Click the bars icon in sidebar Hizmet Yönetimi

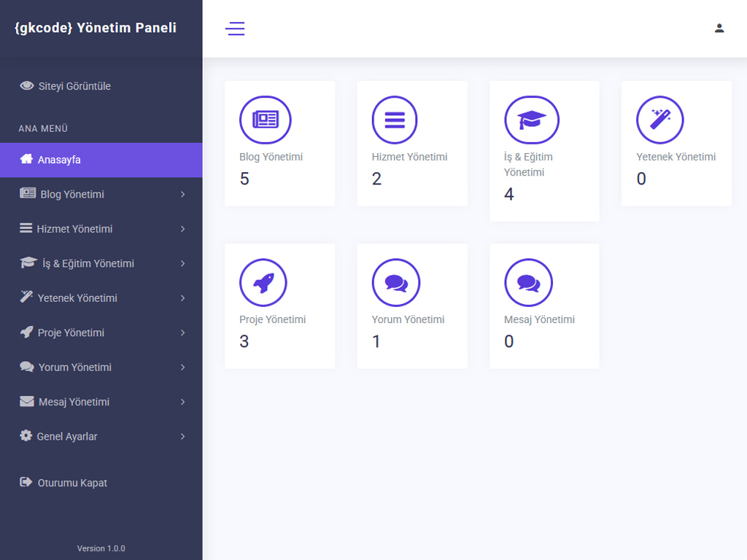point(26,228)
